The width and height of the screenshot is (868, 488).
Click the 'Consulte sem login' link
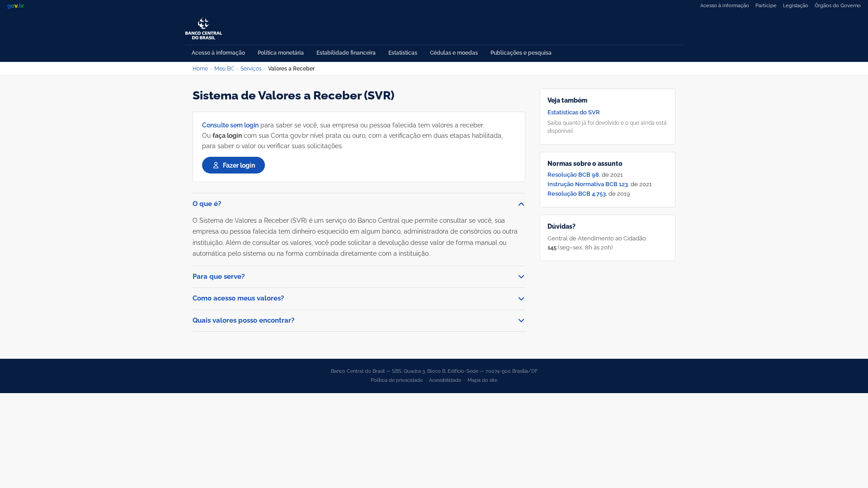[x=230, y=125]
